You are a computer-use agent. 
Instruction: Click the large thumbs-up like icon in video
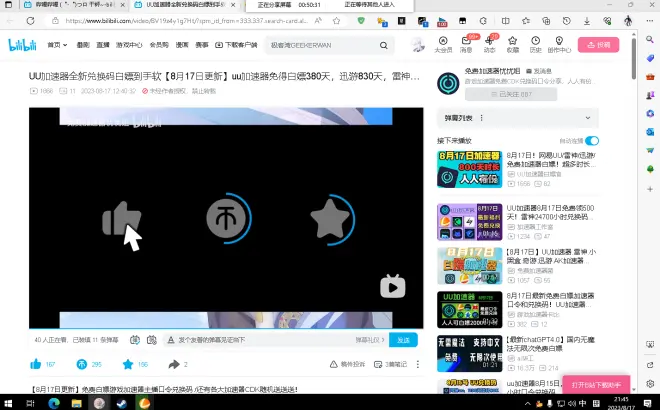pos(122,218)
